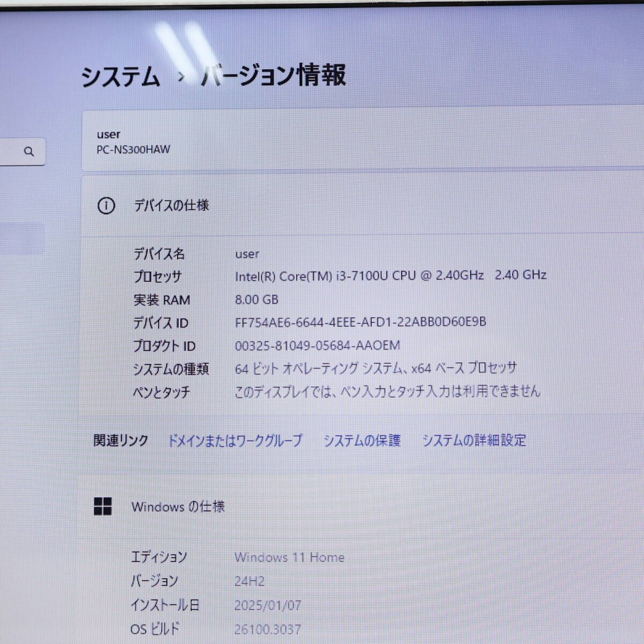
Task: Select the PC-NS300HAW model name
Action: (x=133, y=150)
